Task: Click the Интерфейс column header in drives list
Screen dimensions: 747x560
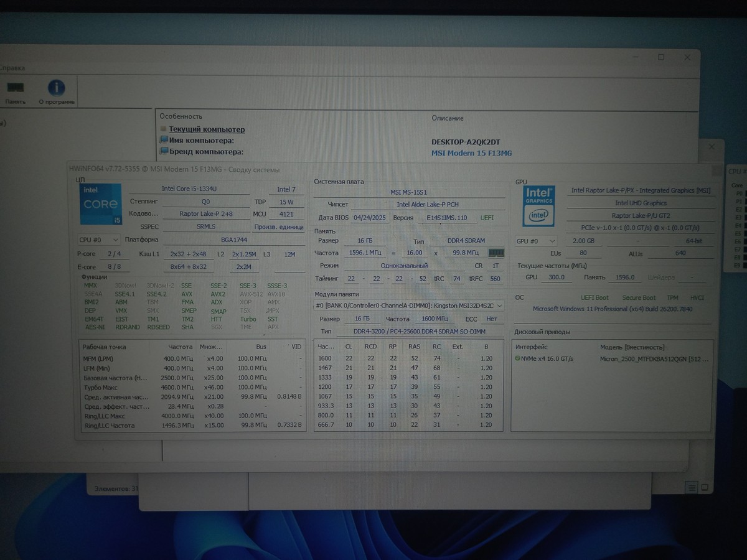Action: click(531, 347)
